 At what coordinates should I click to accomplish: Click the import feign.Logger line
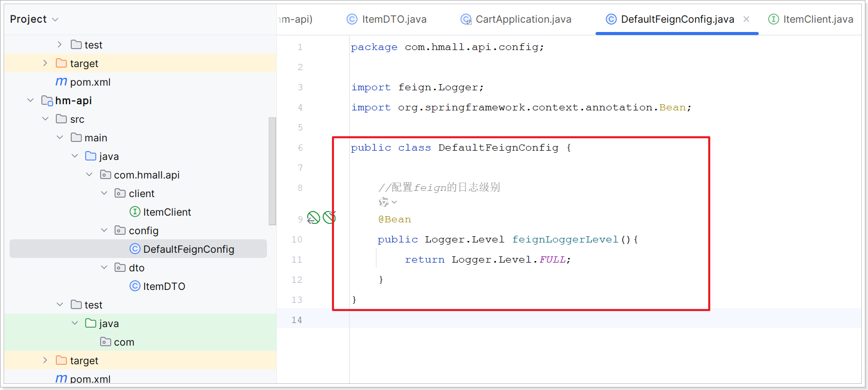click(x=418, y=87)
